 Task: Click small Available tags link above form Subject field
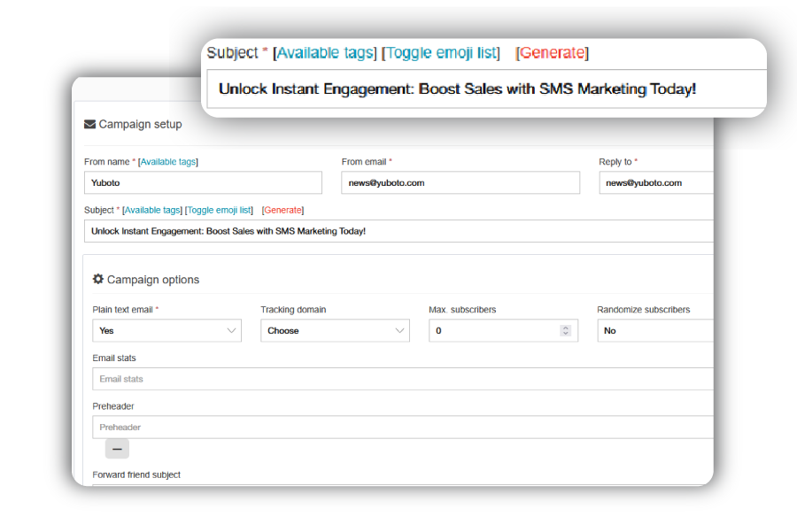pos(152,211)
